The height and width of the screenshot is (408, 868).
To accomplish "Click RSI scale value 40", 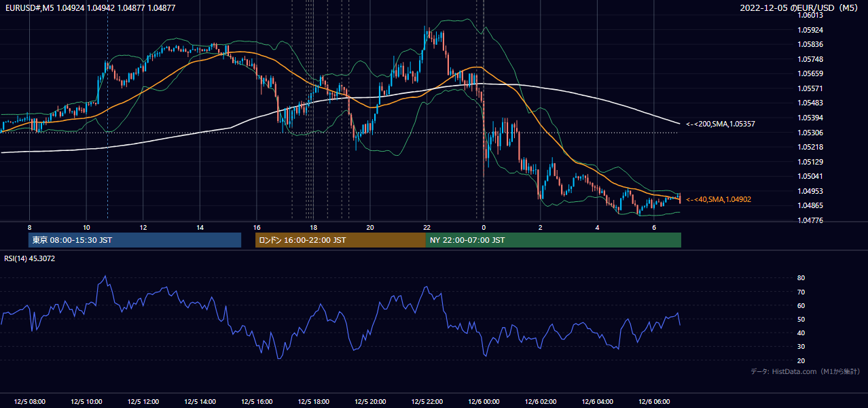I will 801,333.
